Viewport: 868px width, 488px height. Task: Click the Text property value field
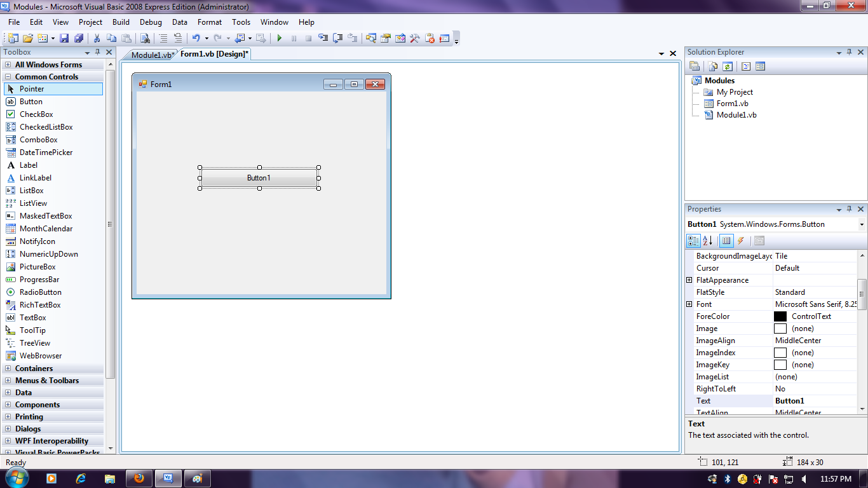(815, 401)
